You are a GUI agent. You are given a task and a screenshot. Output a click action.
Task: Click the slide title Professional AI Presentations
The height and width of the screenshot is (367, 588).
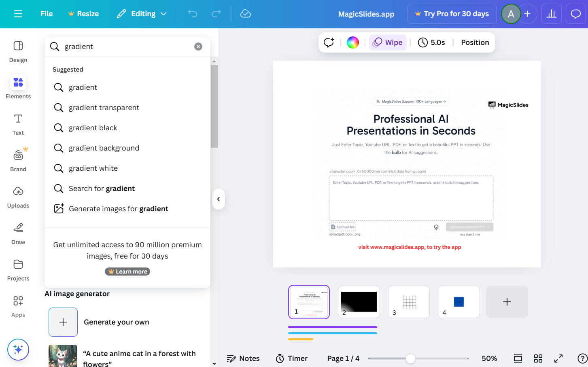click(411, 125)
